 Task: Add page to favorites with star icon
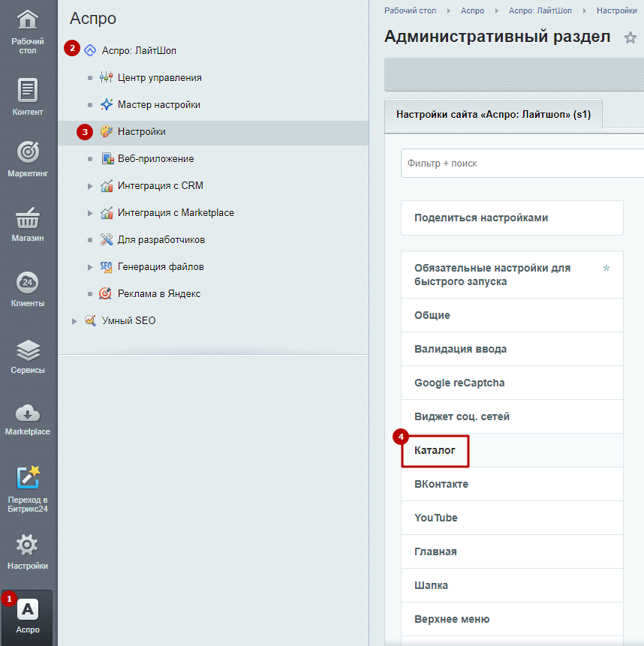click(630, 38)
